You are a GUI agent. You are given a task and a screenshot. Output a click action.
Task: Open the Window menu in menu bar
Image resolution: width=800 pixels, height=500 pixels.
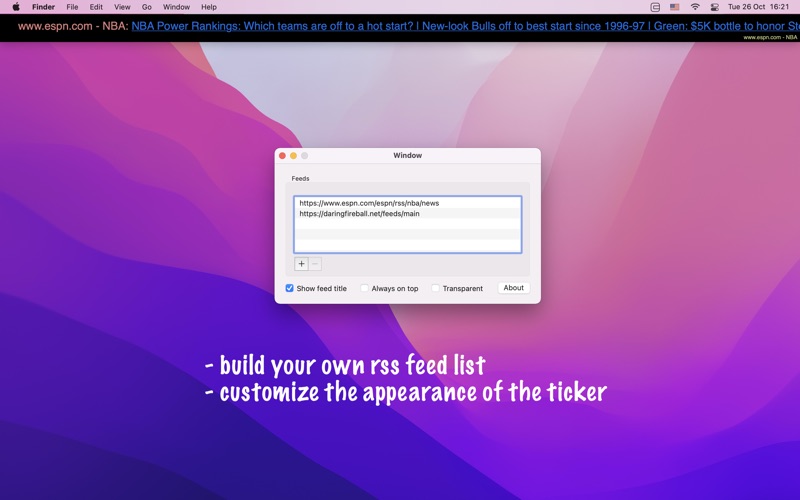176,7
